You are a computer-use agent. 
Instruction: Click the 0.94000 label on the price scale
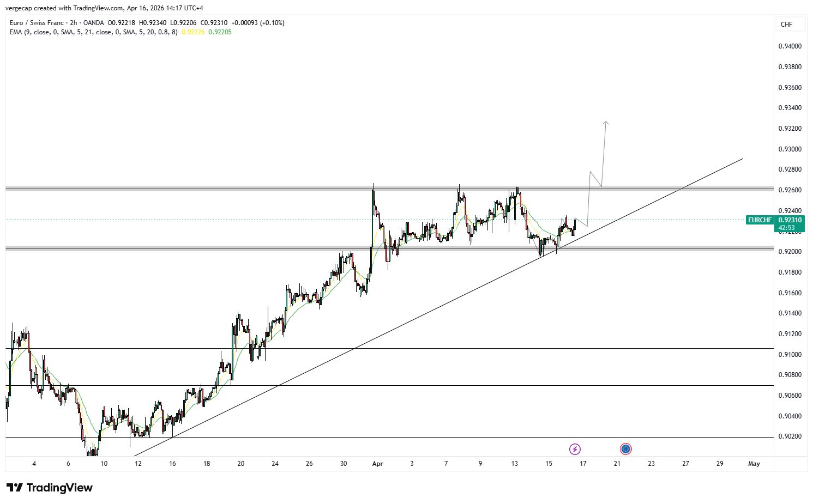tap(790, 46)
